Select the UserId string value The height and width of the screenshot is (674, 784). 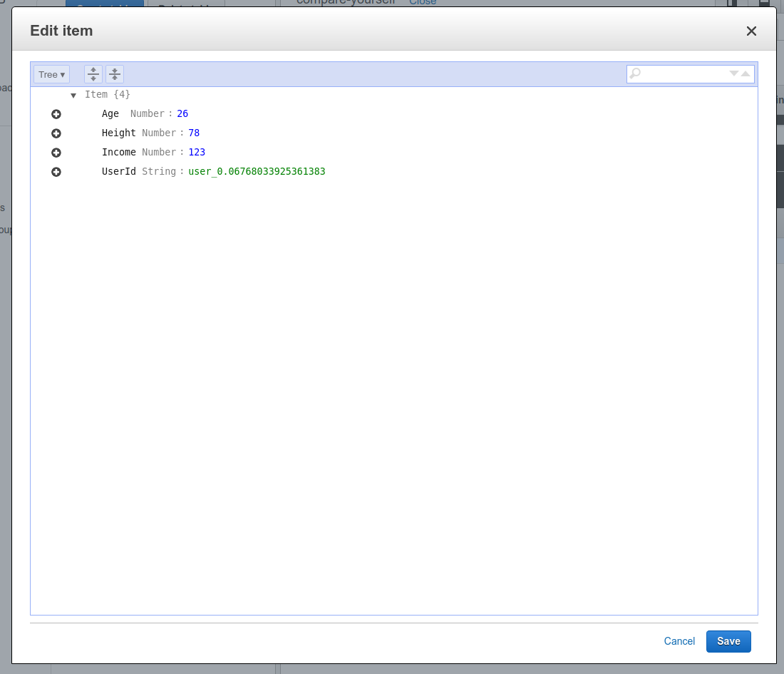257,171
